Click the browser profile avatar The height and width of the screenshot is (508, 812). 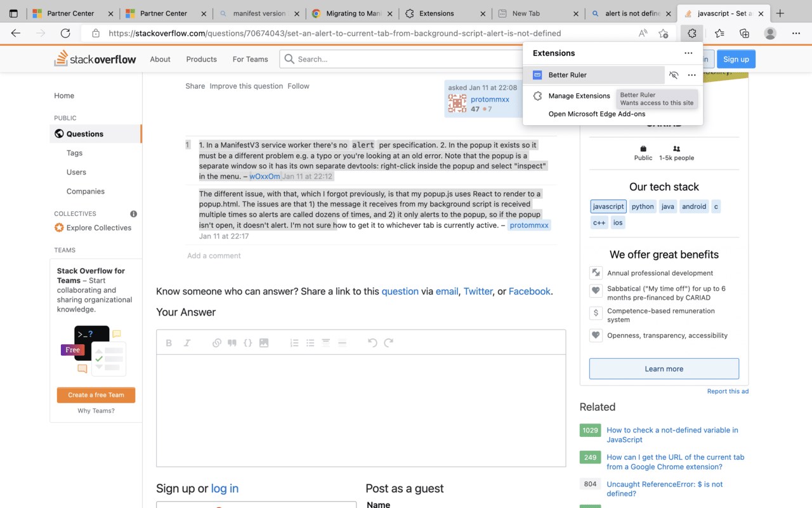pos(770,33)
